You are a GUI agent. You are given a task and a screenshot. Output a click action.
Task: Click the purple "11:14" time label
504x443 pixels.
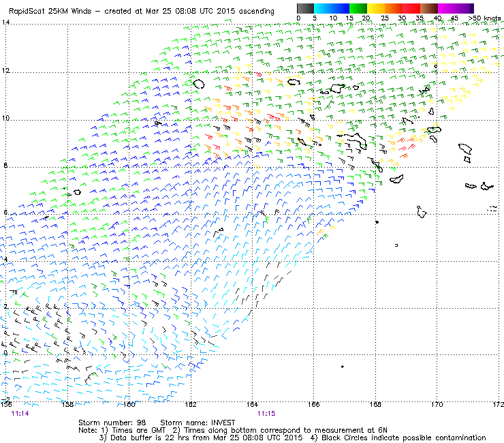[x=20, y=414]
